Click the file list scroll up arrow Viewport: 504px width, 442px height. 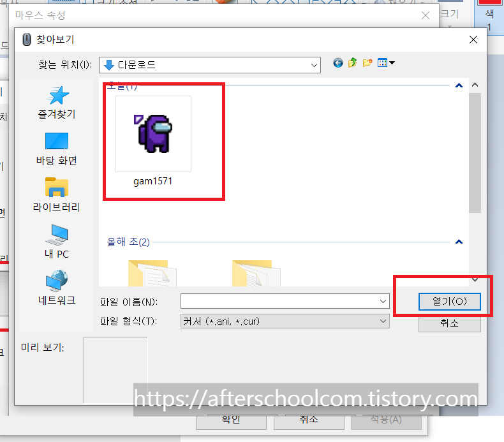click(475, 85)
